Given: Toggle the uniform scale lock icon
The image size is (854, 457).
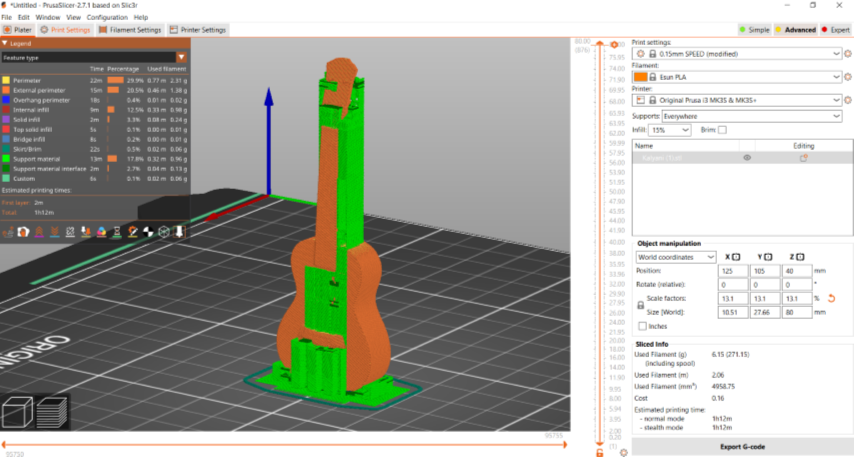Looking at the screenshot, I should pos(640,306).
